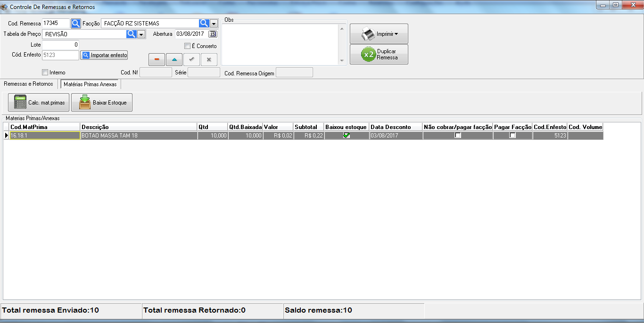This screenshot has height=323, width=644.
Task: Enable the É Conserto checkbox
Action: (187, 46)
